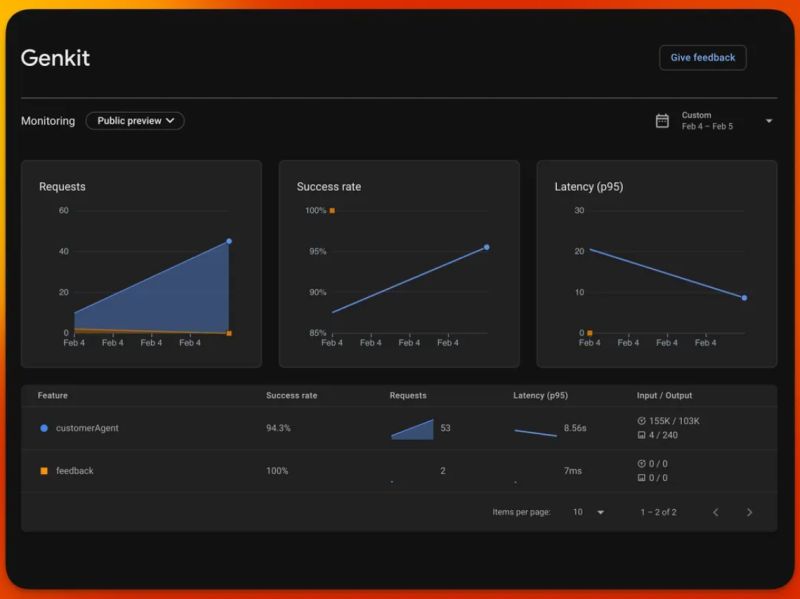Go to the next page arrow
The height and width of the screenshot is (599, 800).
pos(749,512)
